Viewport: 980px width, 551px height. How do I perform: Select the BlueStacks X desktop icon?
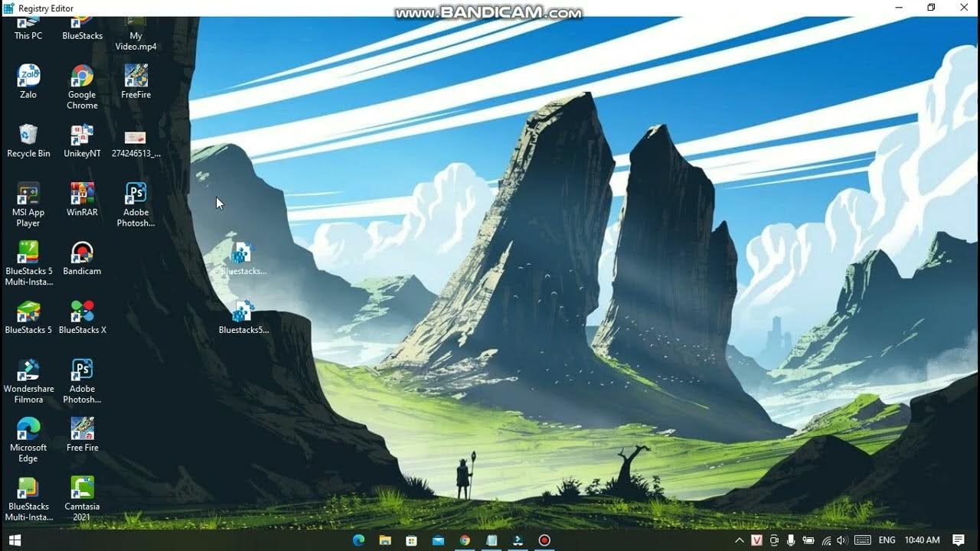click(x=82, y=318)
